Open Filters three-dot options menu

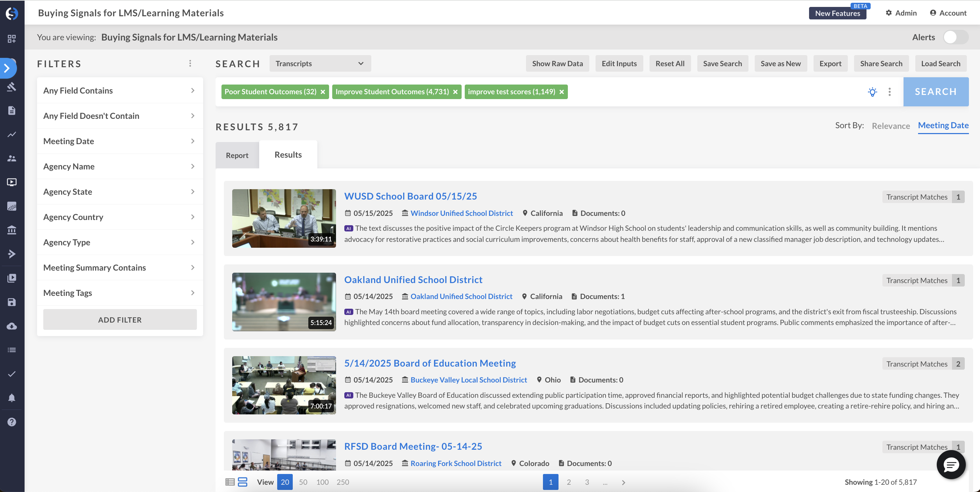190,64
